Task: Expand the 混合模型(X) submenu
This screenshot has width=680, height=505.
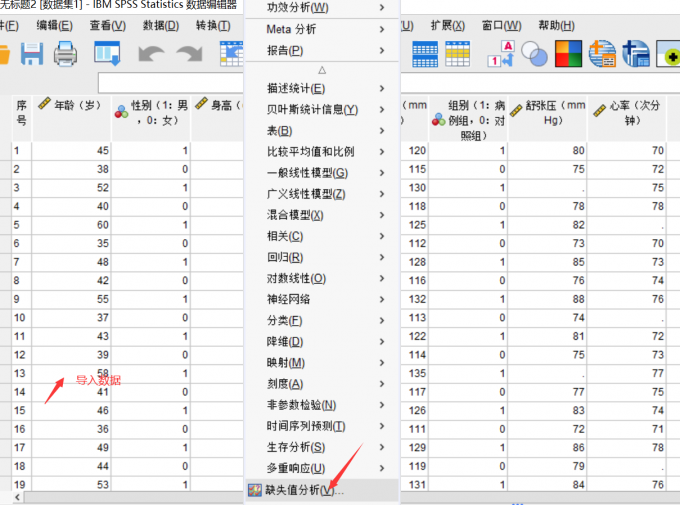Action: (322, 215)
